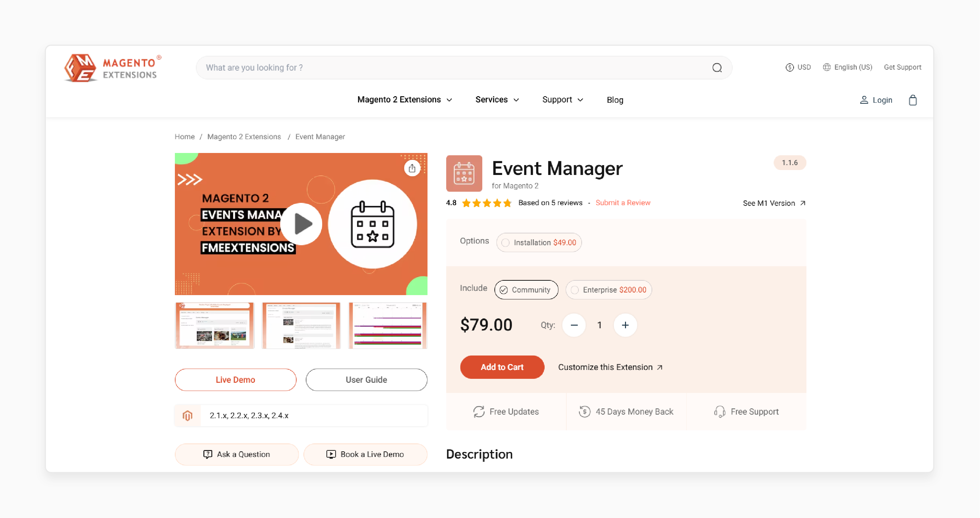Select the Enterprise $200.00 option
980x518 pixels.
click(608, 290)
